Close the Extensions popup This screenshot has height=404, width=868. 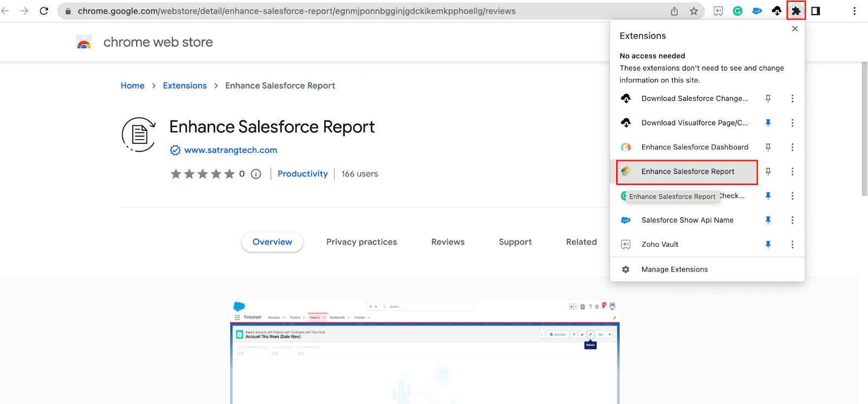pyautogui.click(x=795, y=29)
